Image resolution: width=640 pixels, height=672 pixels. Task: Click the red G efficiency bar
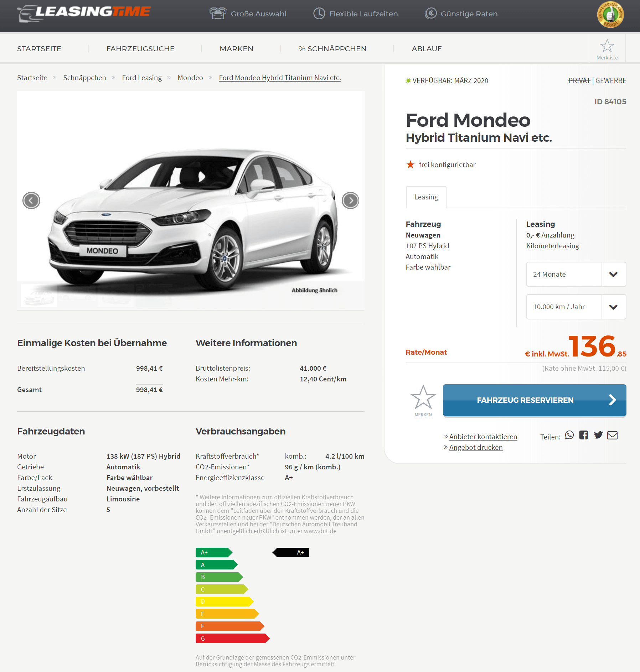232,639
